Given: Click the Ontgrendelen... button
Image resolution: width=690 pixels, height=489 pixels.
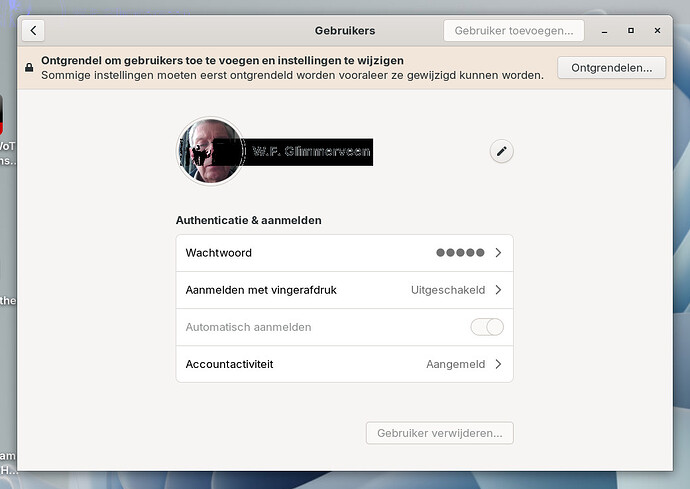Looking at the screenshot, I should point(611,68).
